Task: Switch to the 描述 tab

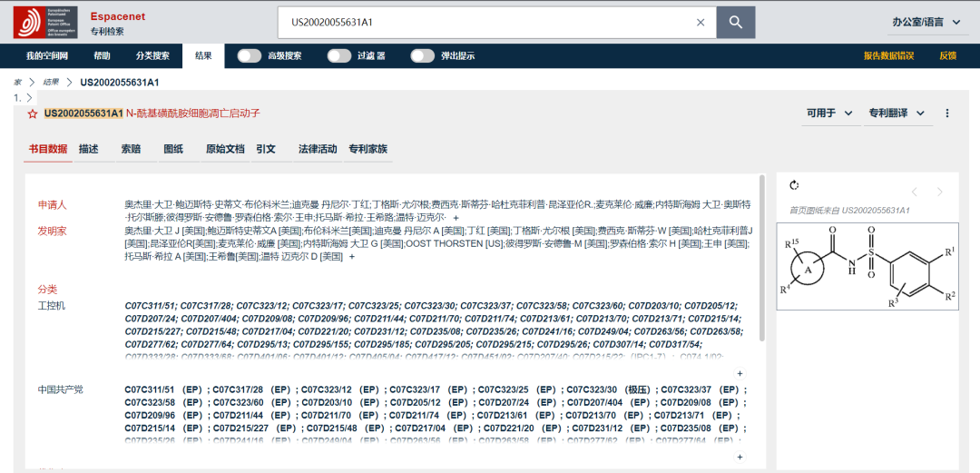Action: 89,149
